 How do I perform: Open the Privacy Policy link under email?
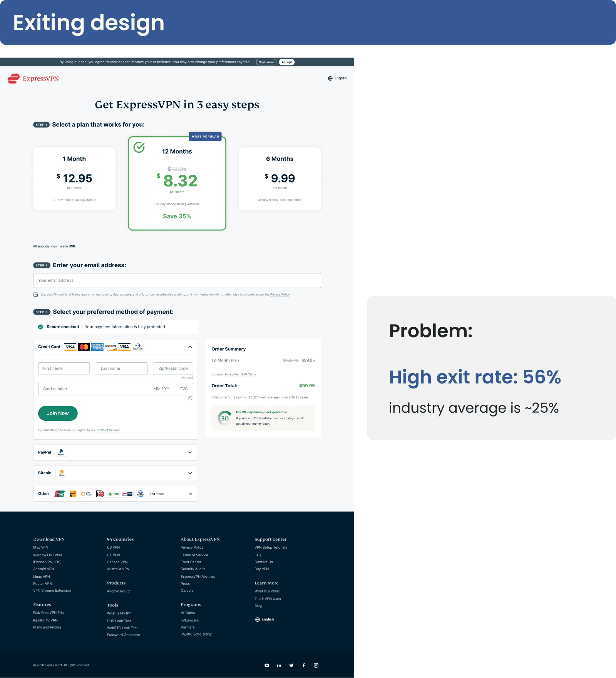click(x=280, y=295)
